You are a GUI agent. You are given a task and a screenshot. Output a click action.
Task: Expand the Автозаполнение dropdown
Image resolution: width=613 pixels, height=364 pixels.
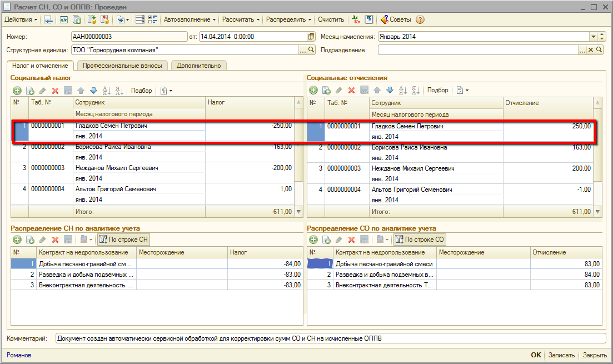tap(190, 19)
